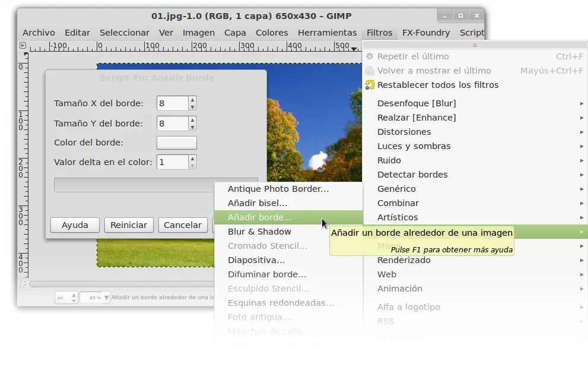Toggle the quick mask button at bottom-left
Image resolution: width=588 pixels, height=367 pixels.
[x=23, y=284]
